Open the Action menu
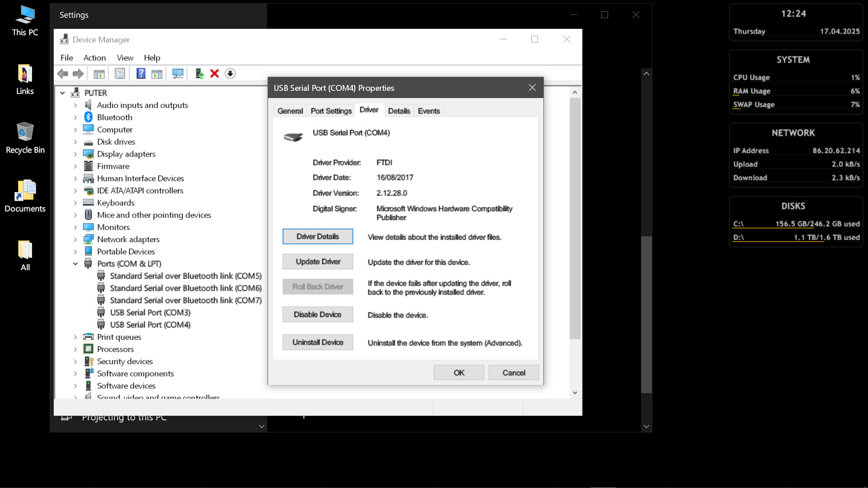The height and width of the screenshot is (488, 868). (x=94, y=58)
